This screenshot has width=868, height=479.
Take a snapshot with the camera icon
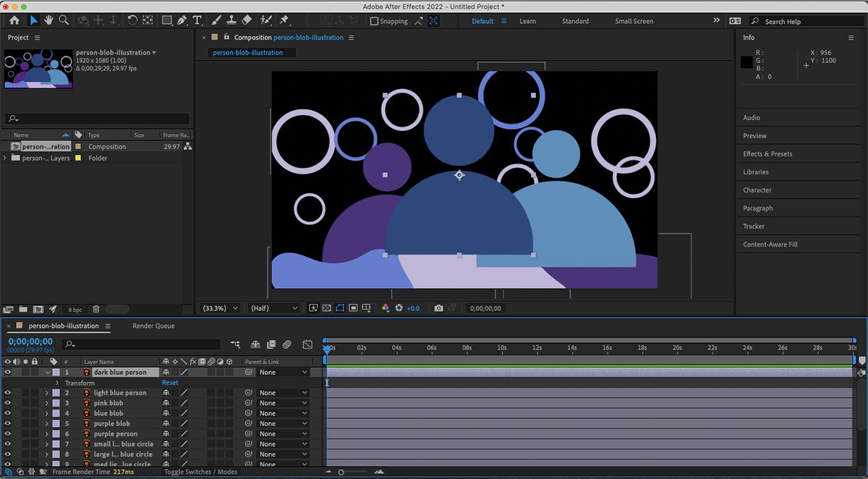439,308
